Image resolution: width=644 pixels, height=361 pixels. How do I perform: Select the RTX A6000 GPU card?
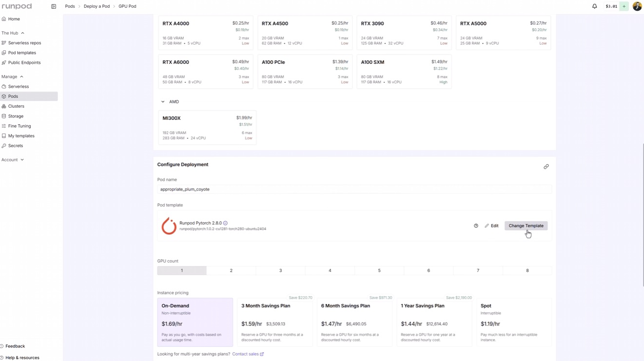tap(206, 72)
